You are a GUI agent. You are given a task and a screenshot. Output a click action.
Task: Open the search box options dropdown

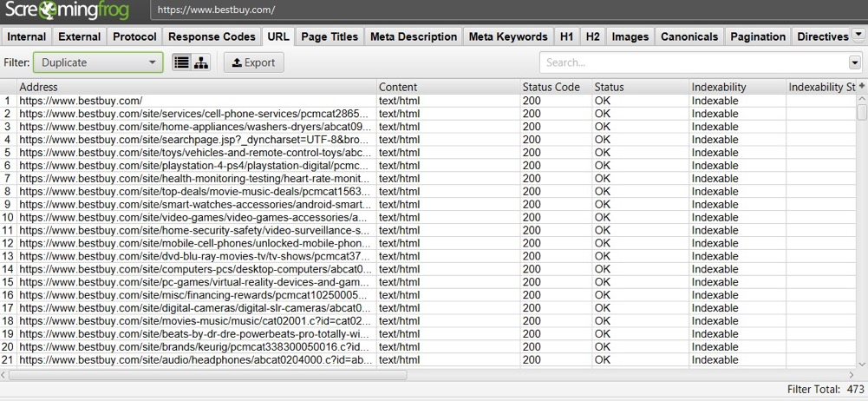point(855,62)
